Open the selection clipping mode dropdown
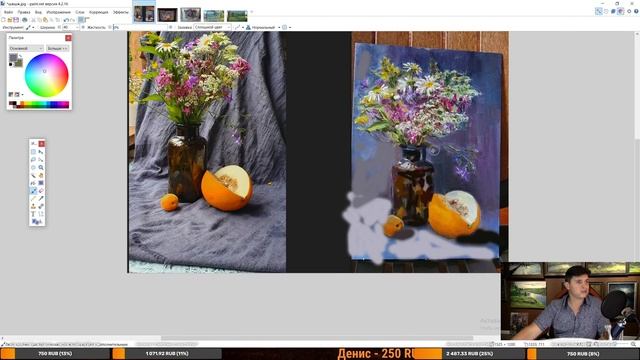Viewport: 640px width, 360px height. coord(287,27)
